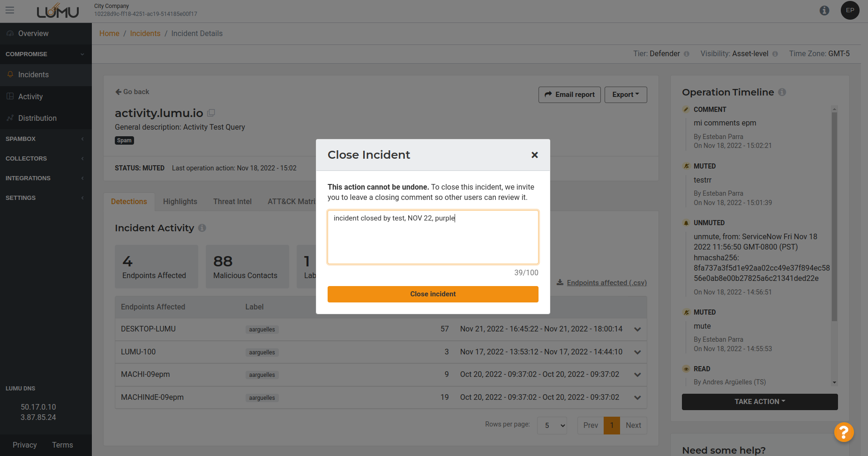Image resolution: width=868 pixels, height=456 pixels.
Task: Click the info icon in top bar
Action: (x=824, y=10)
